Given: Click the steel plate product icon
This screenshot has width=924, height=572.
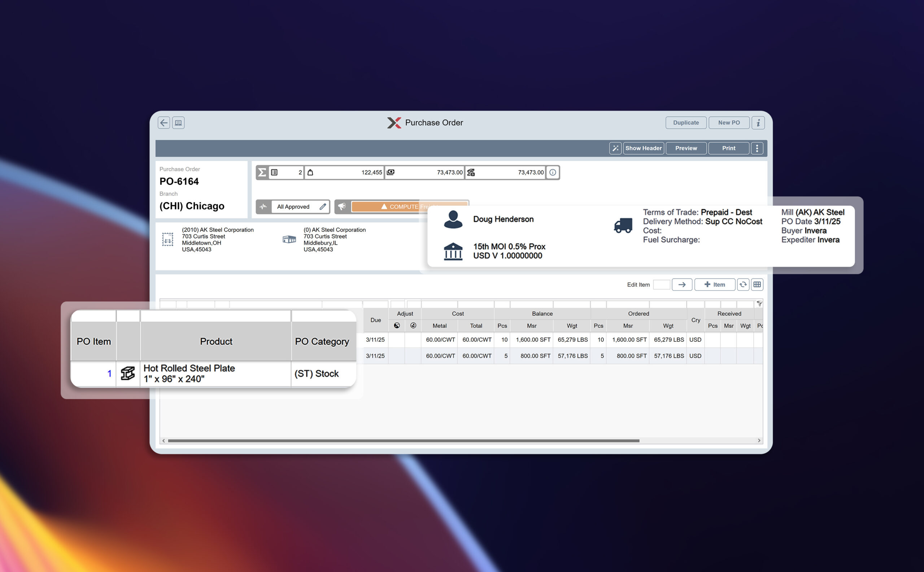Looking at the screenshot, I should pos(128,374).
